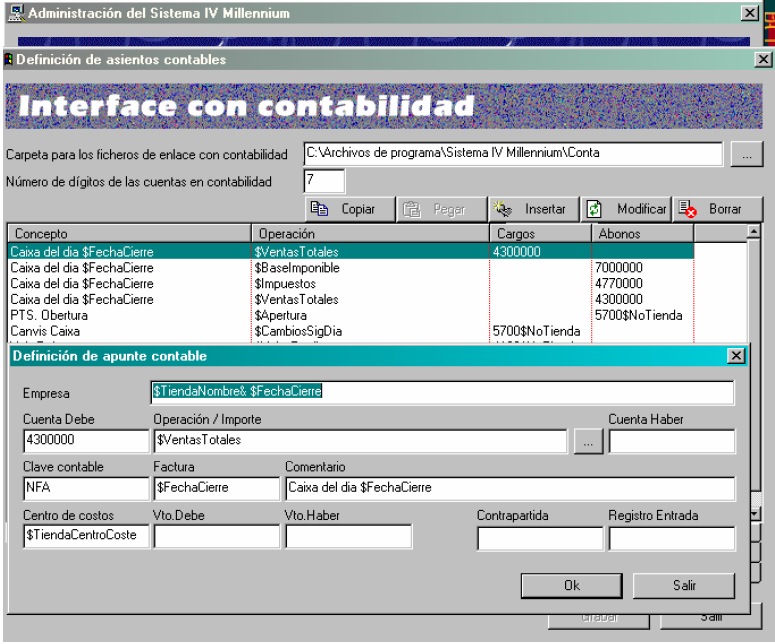Click the Comentario text field
This screenshot has height=644, width=775.
pos(509,488)
